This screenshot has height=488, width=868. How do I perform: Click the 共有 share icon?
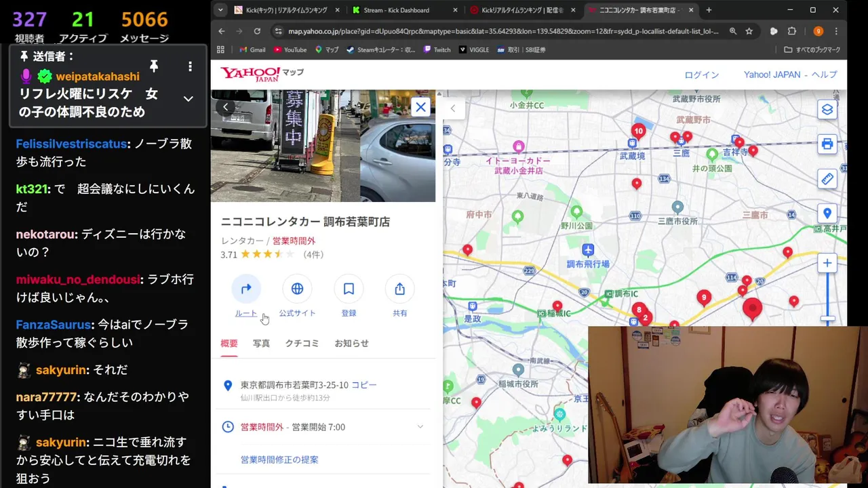point(400,289)
